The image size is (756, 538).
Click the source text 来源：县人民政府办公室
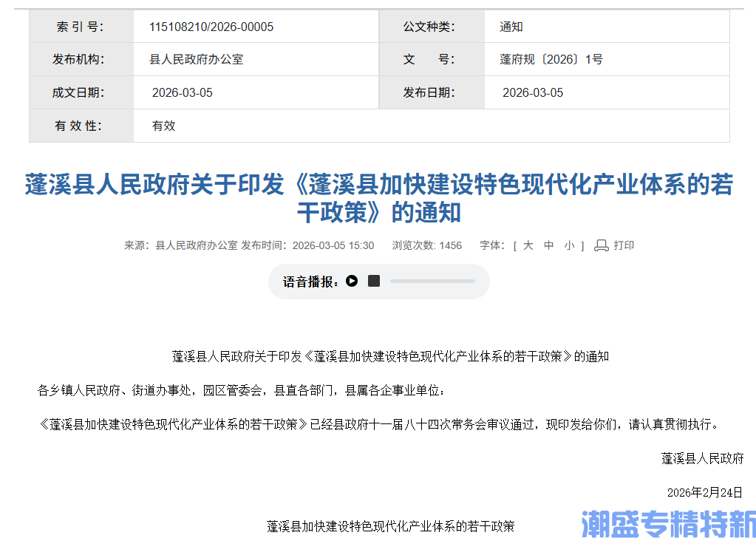click(181, 245)
